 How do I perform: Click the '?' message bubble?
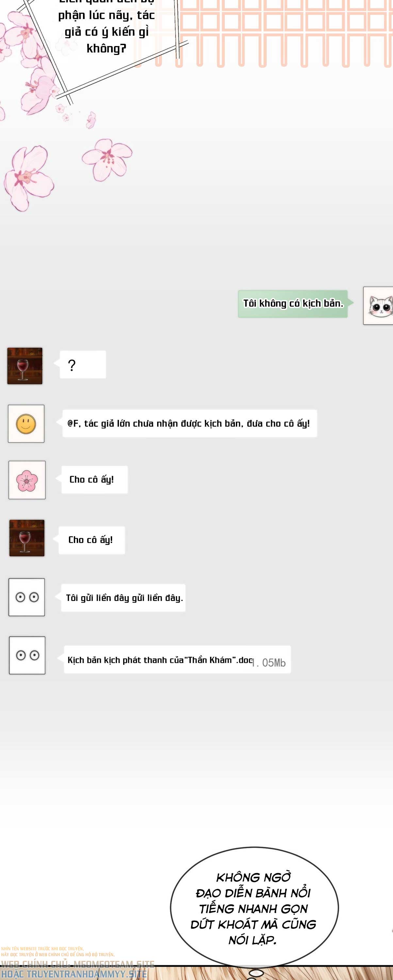pos(83,365)
